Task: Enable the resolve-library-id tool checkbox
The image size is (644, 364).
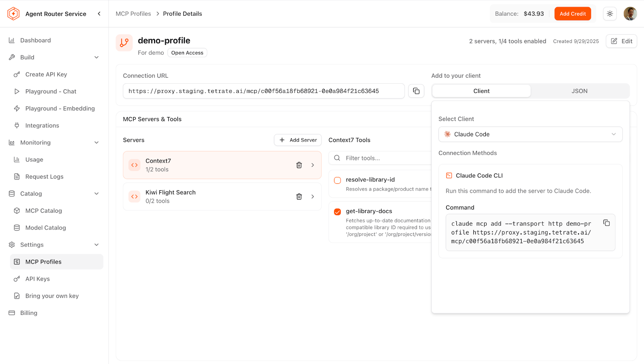Action: [x=337, y=181]
